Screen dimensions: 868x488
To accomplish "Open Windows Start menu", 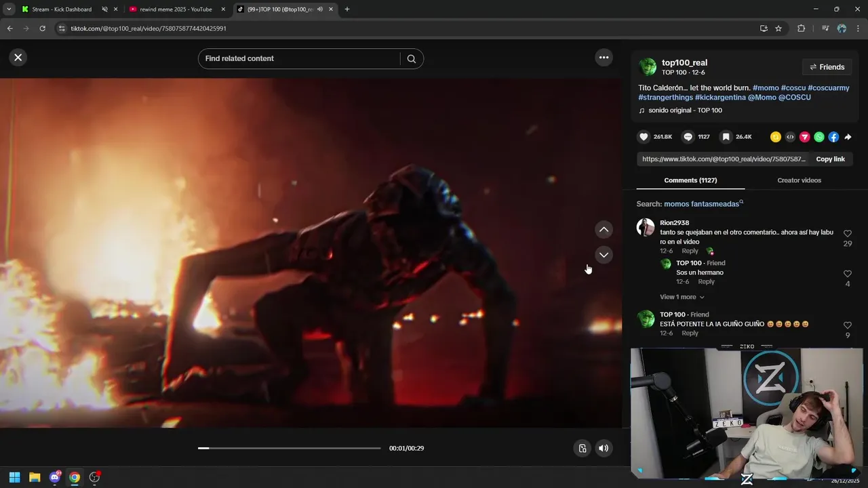I will (14, 477).
